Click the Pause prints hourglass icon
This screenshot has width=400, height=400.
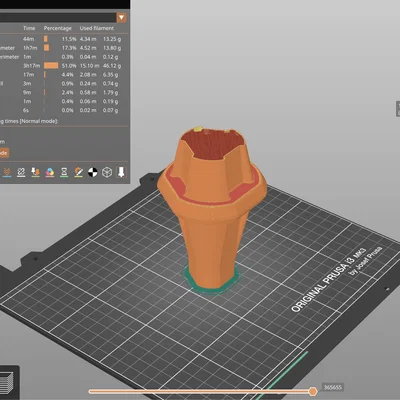tap(64, 172)
